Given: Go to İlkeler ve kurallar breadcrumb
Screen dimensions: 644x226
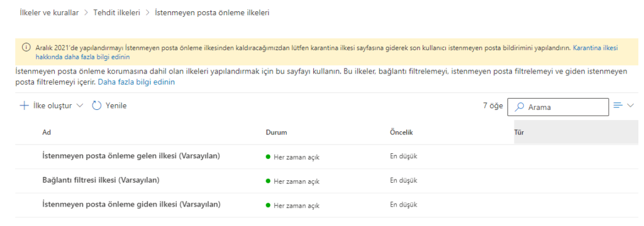Looking at the screenshot, I should 49,13.
